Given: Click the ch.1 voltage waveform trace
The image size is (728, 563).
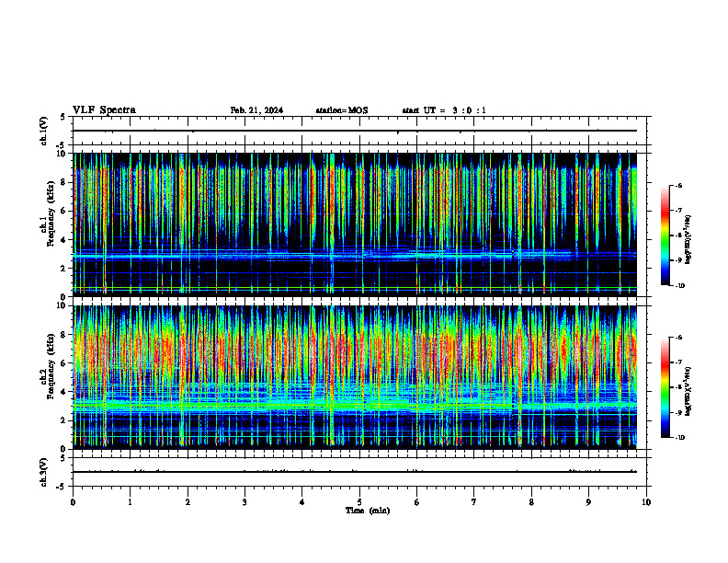Looking at the screenshot, I should [355, 131].
